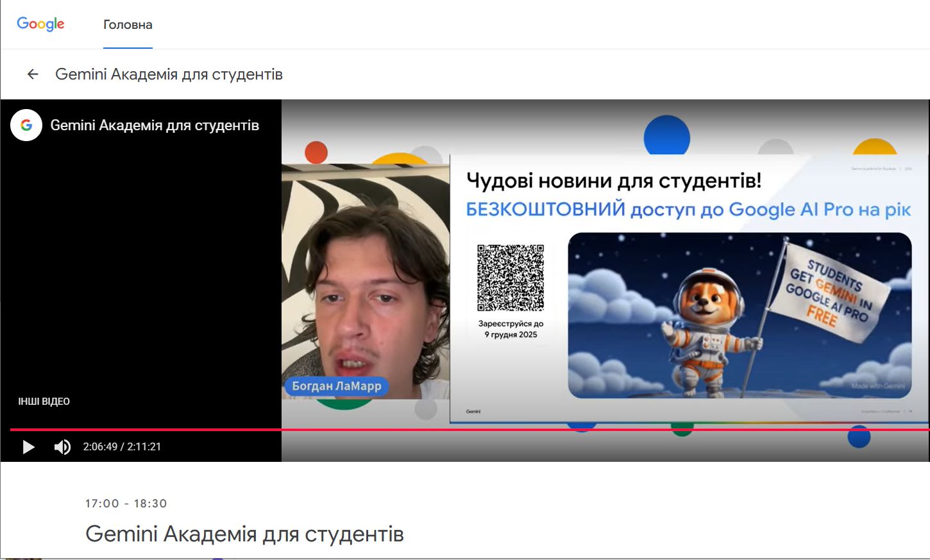This screenshot has height=560, width=930.
Task: Click the Google logo in the header
Action: (x=40, y=24)
